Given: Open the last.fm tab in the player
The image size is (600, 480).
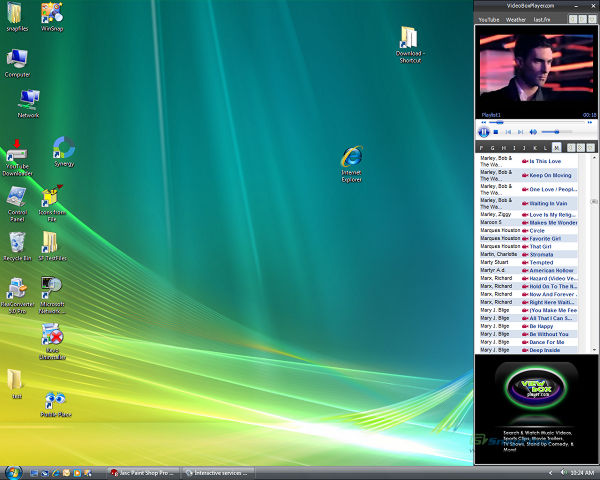Looking at the screenshot, I should (x=542, y=20).
